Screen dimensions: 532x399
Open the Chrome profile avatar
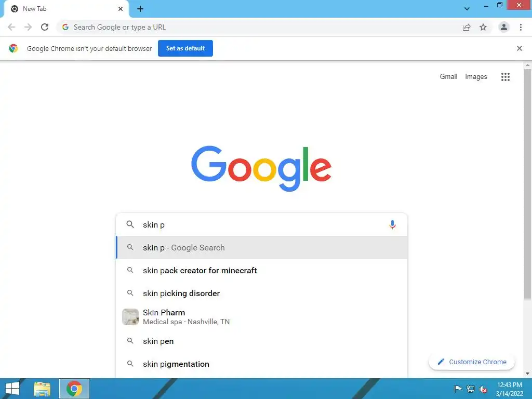point(504,27)
